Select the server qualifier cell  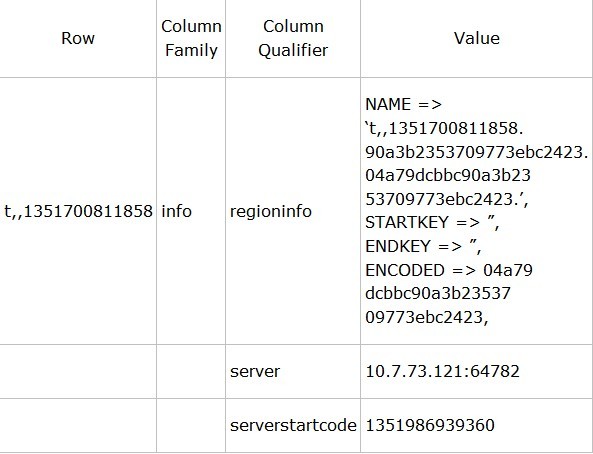[293, 372]
